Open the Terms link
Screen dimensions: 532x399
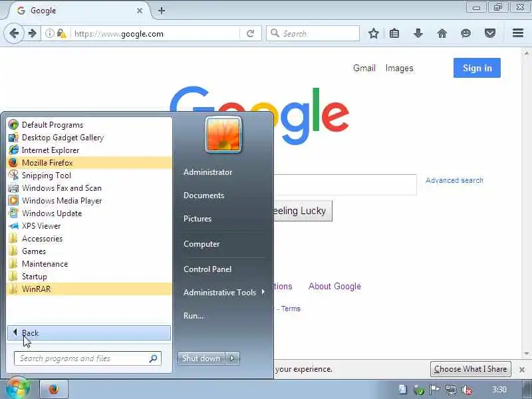pyautogui.click(x=291, y=309)
